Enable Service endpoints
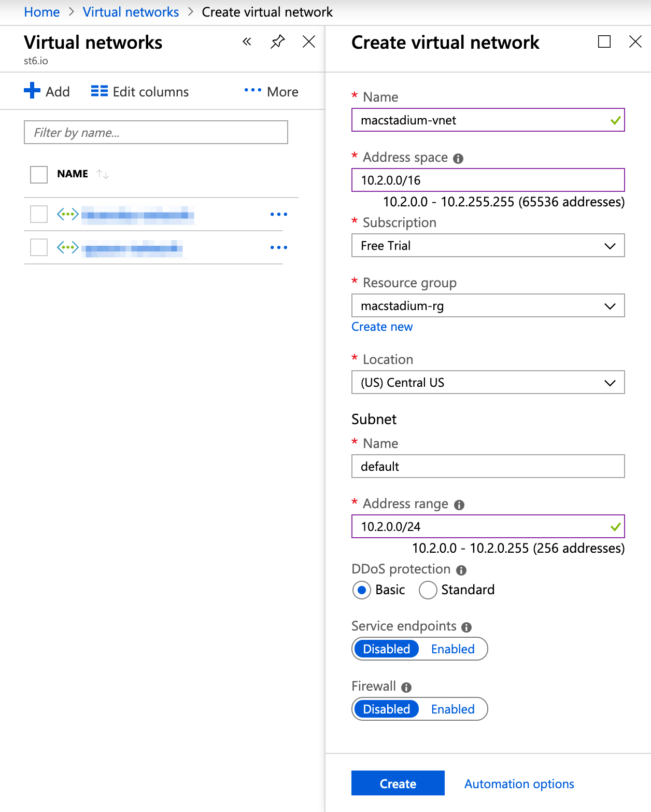Image resolution: width=651 pixels, height=812 pixels. click(x=452, y=649)
